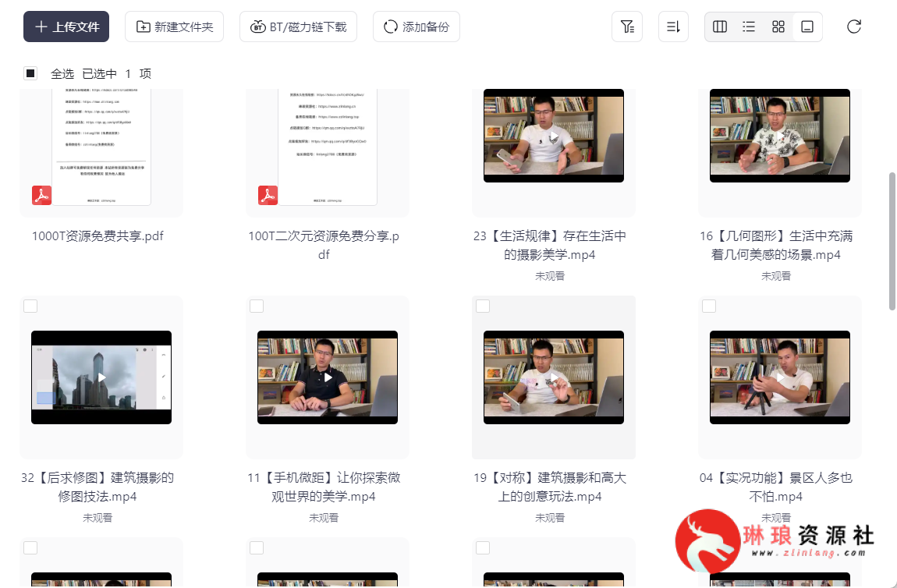Screen dimensions: 897x588
Task: Toggle the 全选 select-all checkbox
Action: pos(30,73)
